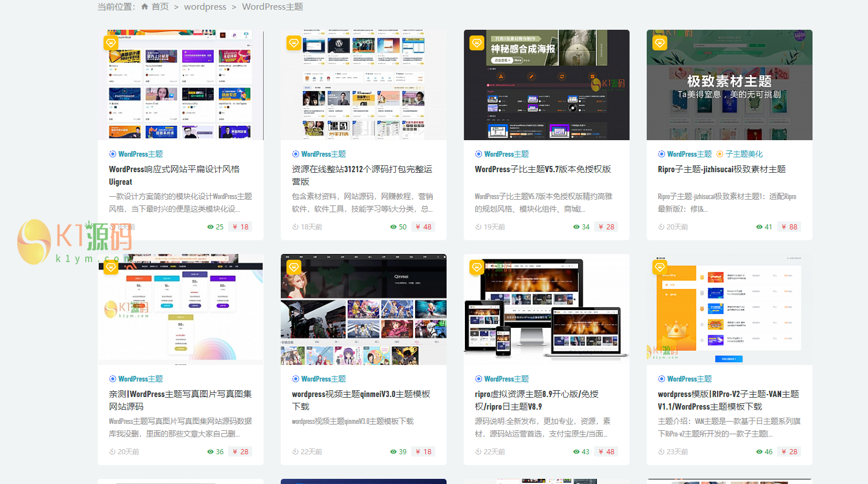868x484 pixels.
Task: Open WordPress主题 tag on the 资源在线整站 card
Action: [x=323, y=154]
